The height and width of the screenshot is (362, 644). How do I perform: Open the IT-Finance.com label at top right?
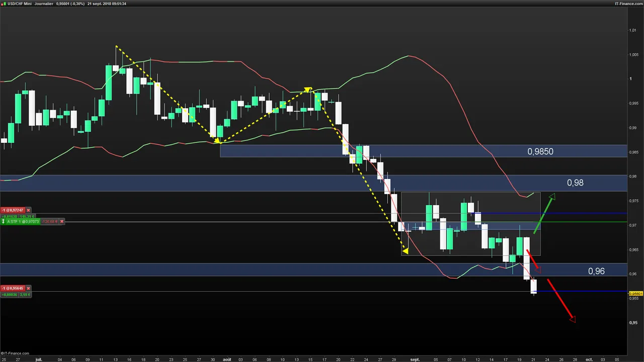click(x=629, y=4)
